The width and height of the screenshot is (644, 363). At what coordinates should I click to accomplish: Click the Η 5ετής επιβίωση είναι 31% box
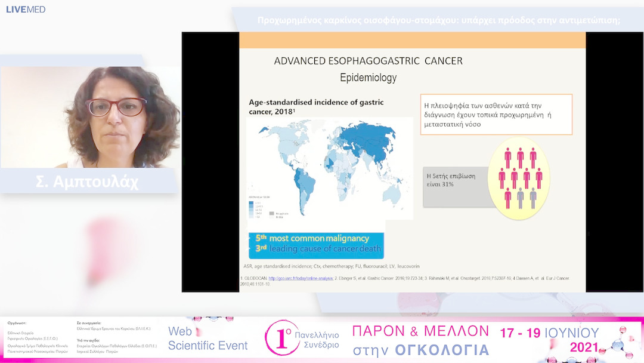(x=457, y=186)
